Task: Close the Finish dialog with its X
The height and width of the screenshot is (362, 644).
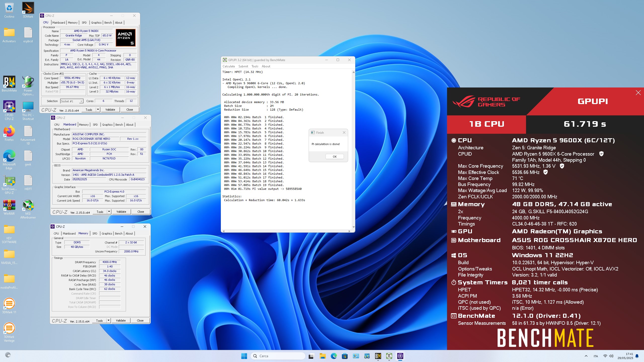Action: point(344,132)
